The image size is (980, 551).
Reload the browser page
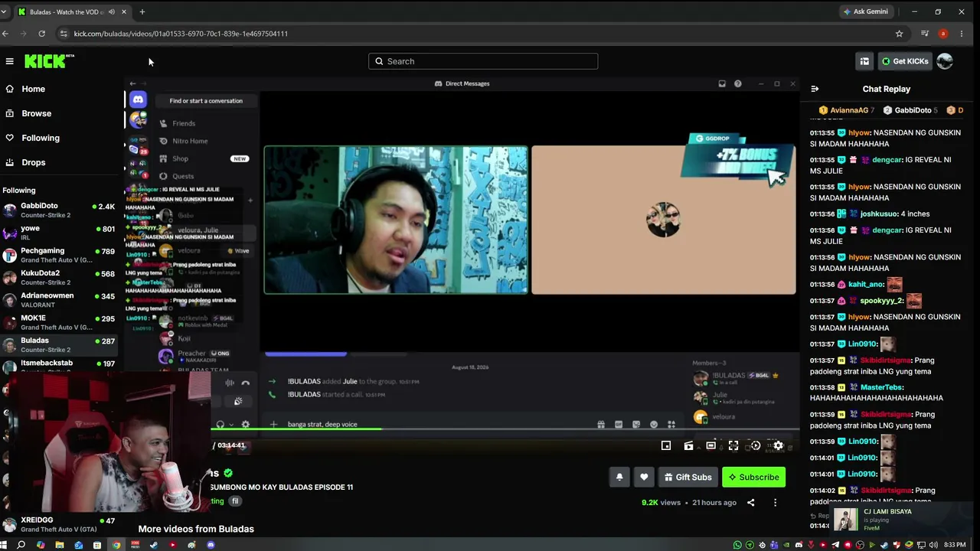tap(41, 34)
